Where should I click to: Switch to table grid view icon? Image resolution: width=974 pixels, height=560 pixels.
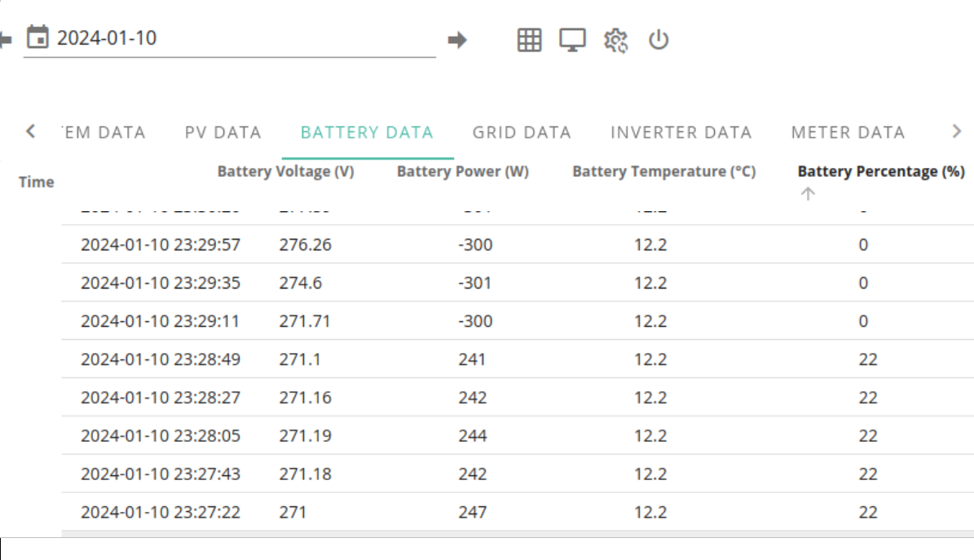point(529,41)
